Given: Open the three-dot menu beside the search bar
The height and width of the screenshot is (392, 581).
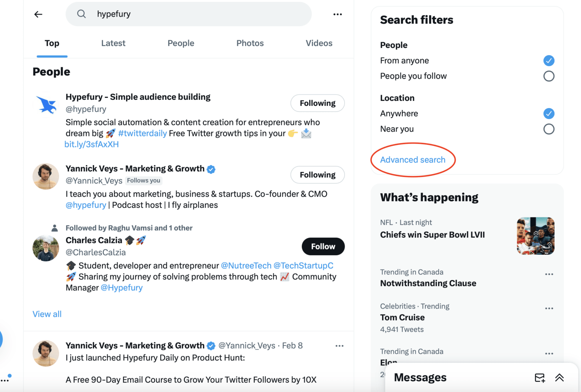Looking at the screenshot, I should coord(337,14).
